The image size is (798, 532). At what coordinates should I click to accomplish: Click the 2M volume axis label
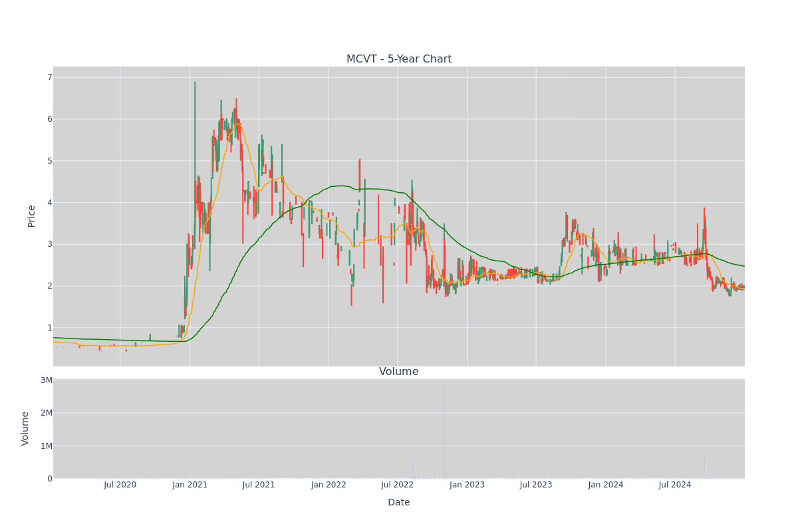tap(47, 413)
